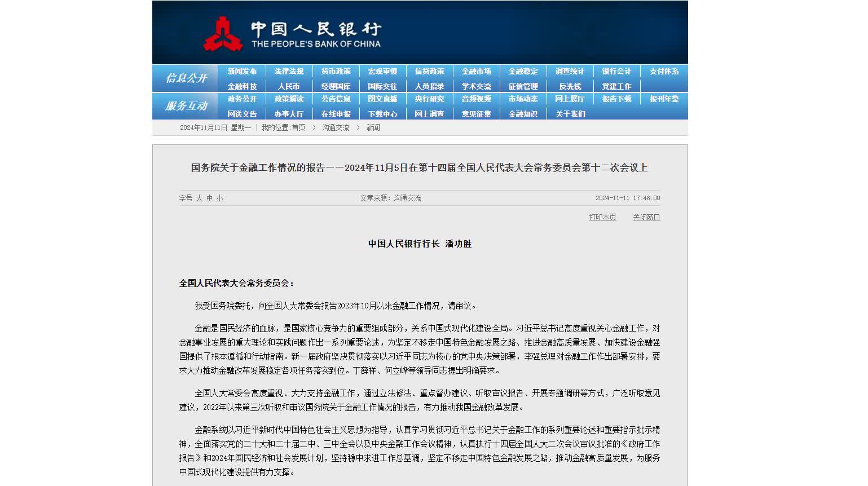Open the 新闻发布 menu item
This screenshot has width=868, height=486.
(x=242, y=72)
